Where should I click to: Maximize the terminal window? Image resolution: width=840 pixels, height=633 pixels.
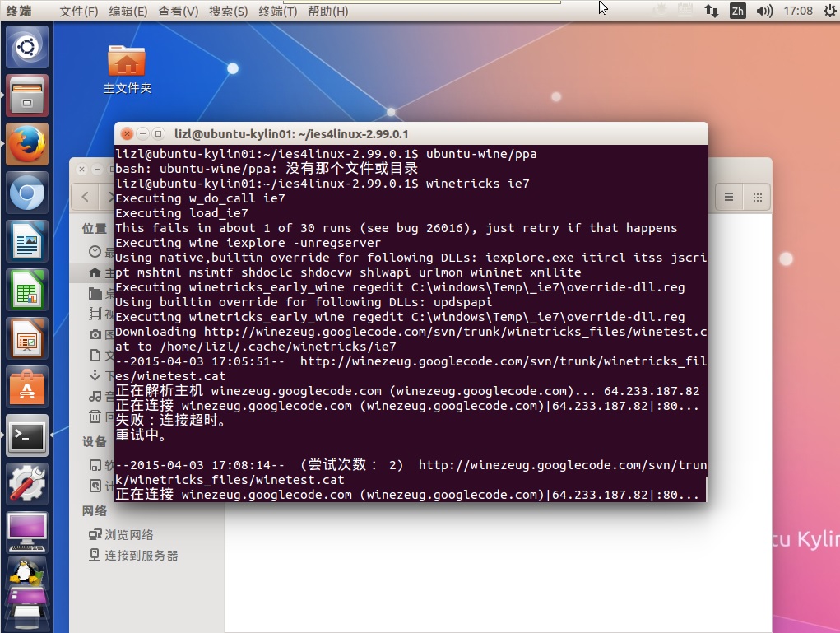tap(158, 133)
